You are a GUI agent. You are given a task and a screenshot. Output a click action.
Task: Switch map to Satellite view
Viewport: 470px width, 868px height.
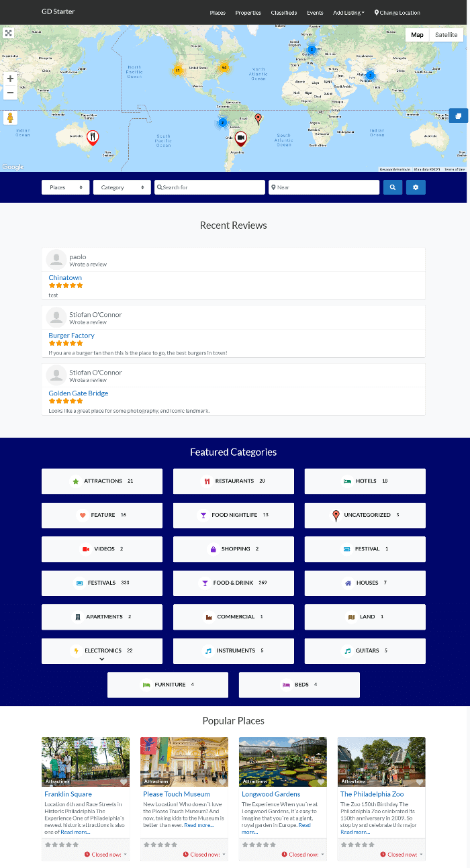tap(446, 35)
